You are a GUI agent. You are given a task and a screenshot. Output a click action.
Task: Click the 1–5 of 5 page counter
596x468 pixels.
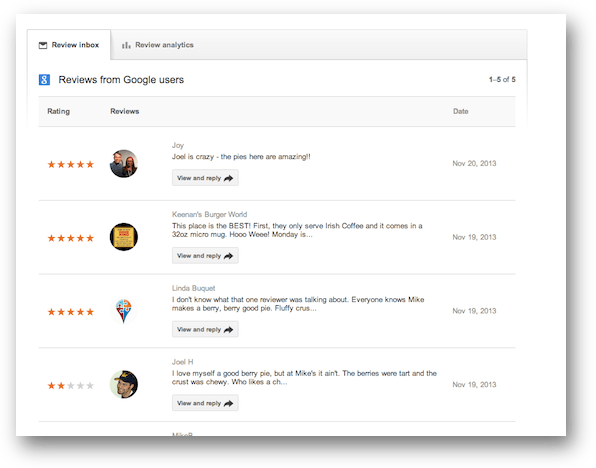[x=502, y=79]
